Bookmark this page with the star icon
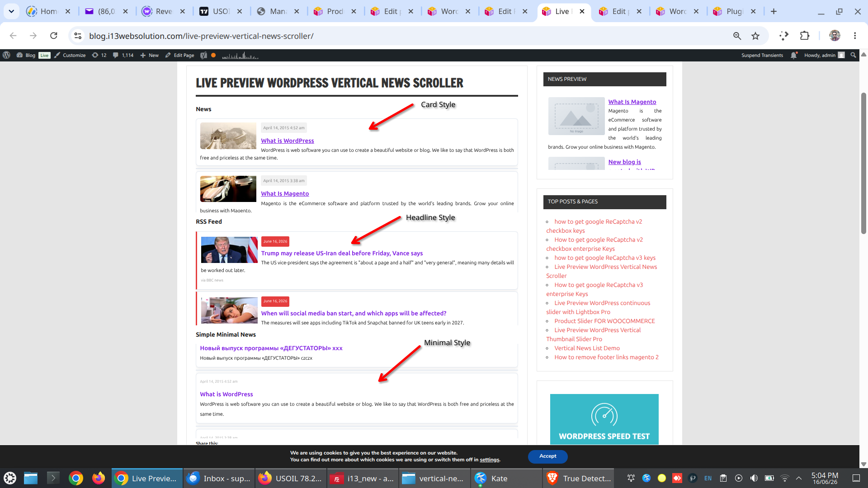 (x=755, y=36)
